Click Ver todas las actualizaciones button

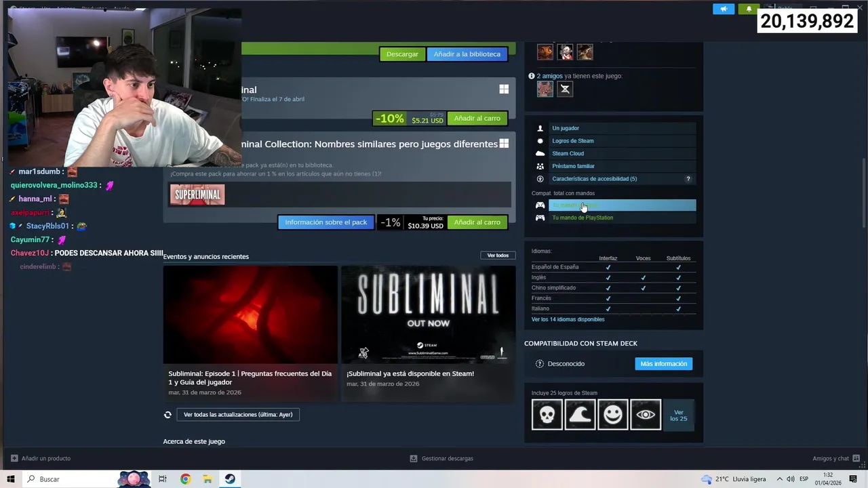click(x=238, y=415)
